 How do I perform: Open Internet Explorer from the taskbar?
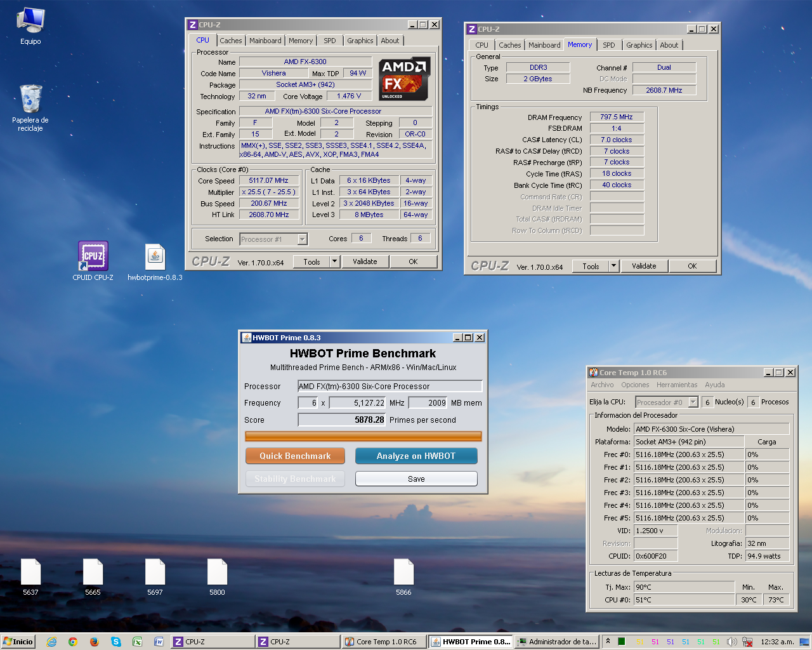[x=52, y=642]
